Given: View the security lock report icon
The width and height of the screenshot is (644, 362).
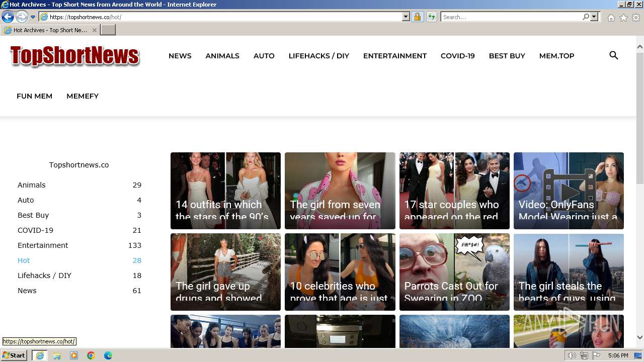Looking at the screenshot, I should click(417, 17).
